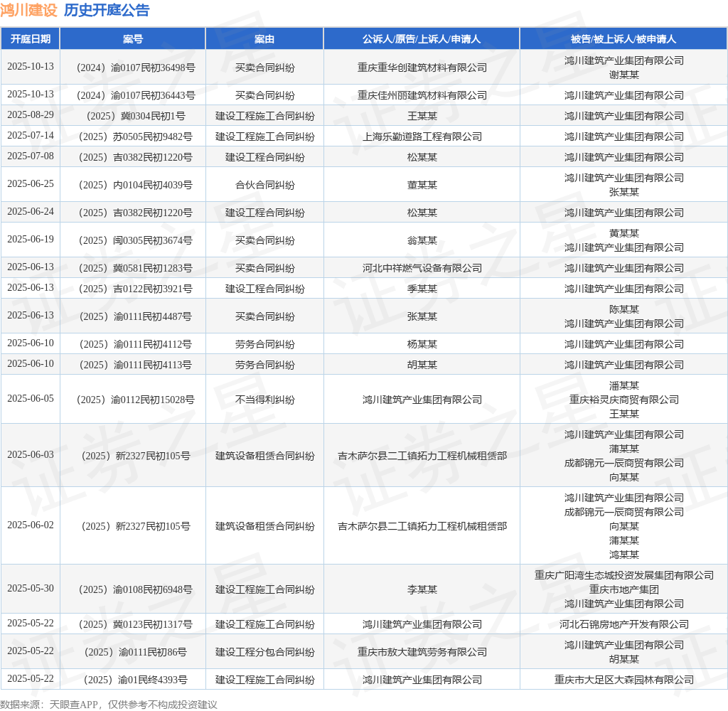The image size is (728, 711).
Task: Click defendant 重庆市地产集团
Action: (x=624, y=590)
